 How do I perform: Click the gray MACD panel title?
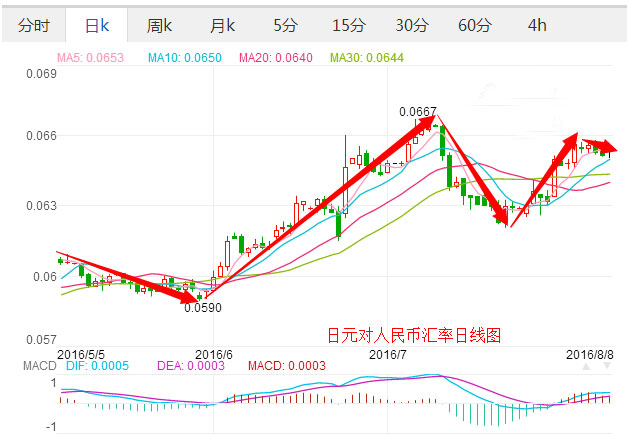40,365
